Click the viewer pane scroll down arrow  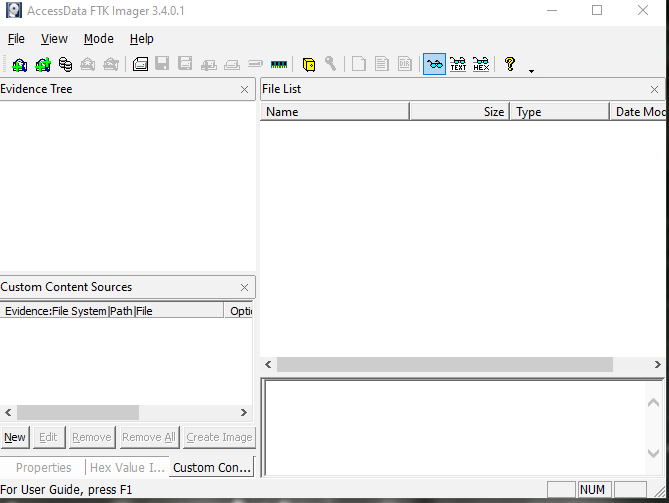pos(653,453)
